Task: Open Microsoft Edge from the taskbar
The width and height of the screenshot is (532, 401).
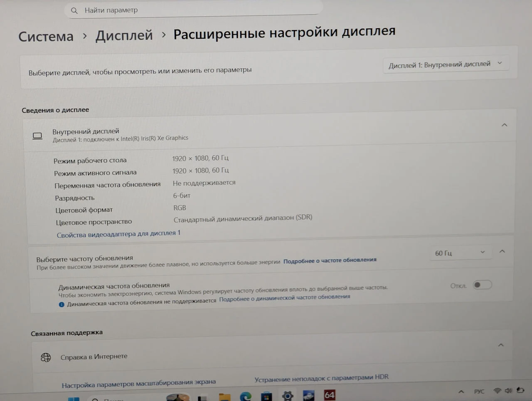Action: [x=246, y=396]
